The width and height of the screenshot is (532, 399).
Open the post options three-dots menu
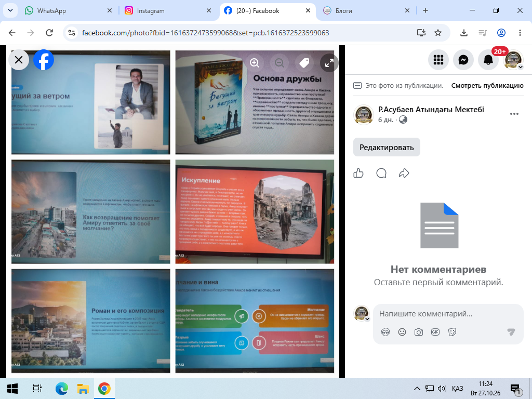click(x=514, y=114)
